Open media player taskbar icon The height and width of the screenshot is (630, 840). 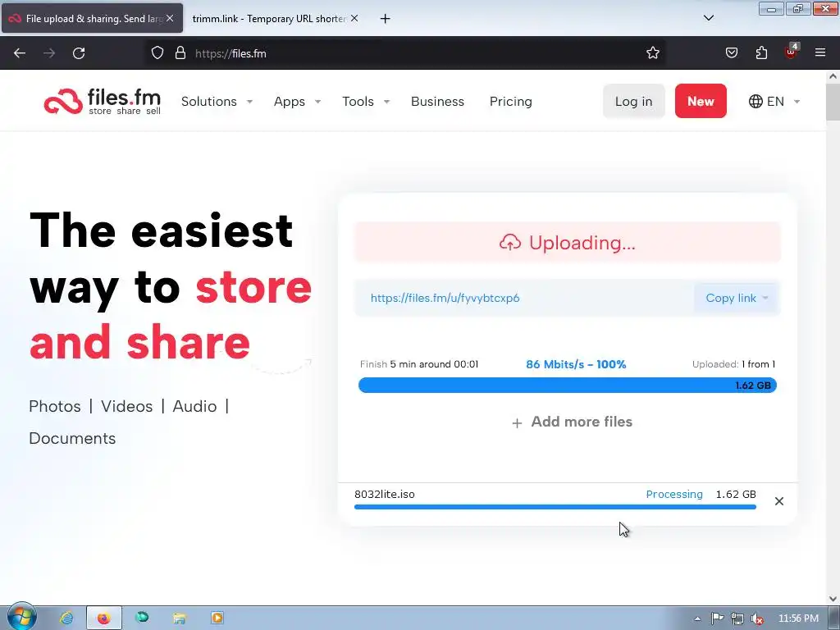(x=217, y=619)
